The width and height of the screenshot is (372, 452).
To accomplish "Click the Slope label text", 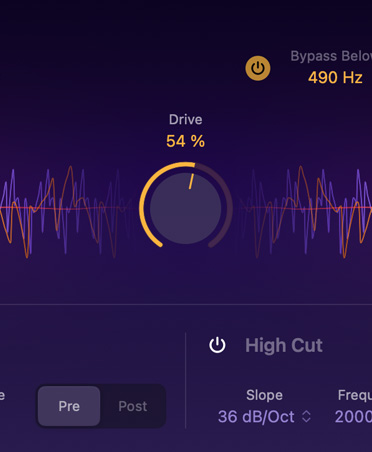I will [264, 395].
